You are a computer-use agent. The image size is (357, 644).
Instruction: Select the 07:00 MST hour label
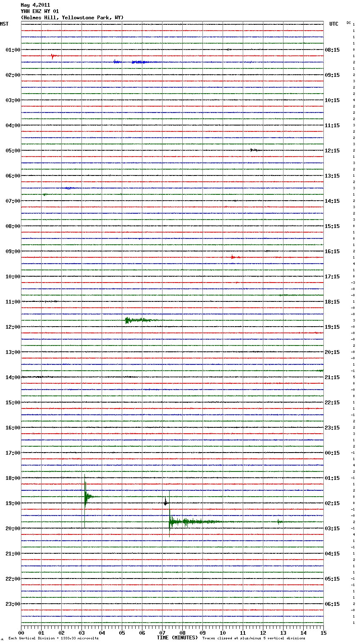click(13, 201)
